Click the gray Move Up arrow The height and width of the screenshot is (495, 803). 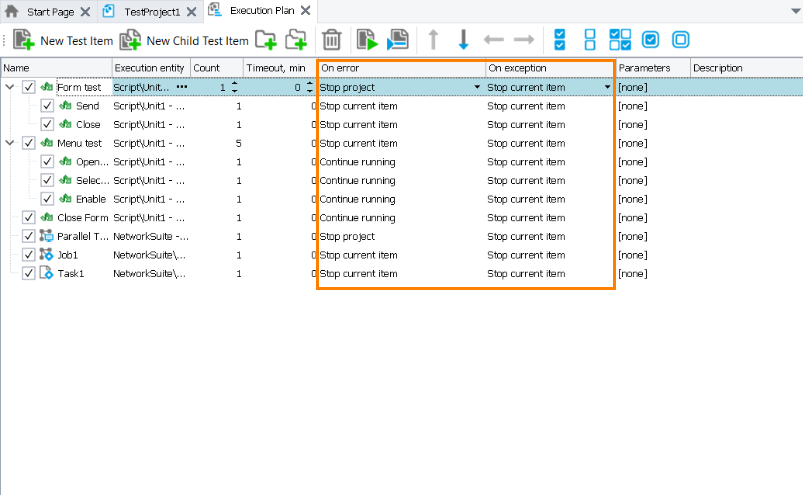pos(433,40)
